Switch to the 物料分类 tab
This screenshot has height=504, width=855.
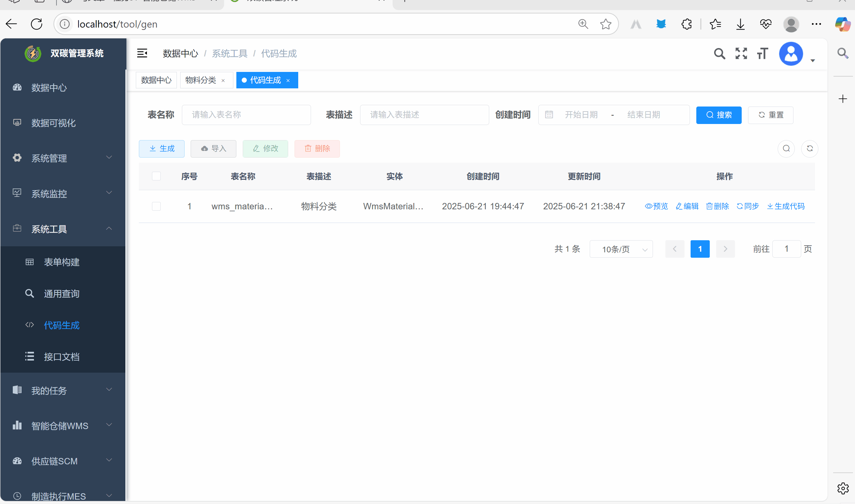pos(200,80)
